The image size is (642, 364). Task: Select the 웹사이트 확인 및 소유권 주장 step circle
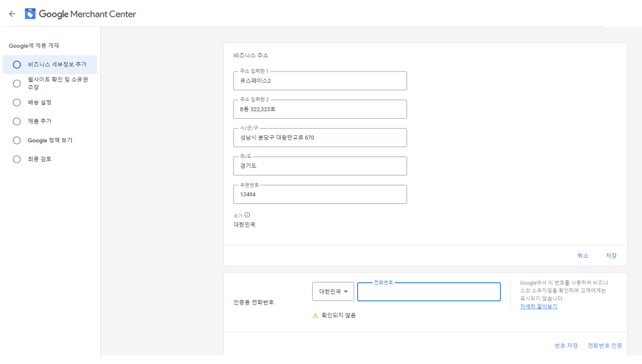point(17,83)
